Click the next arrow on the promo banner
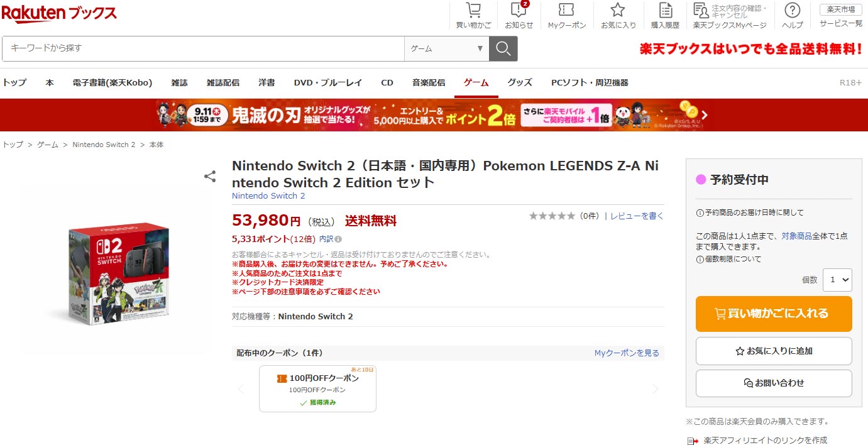Image resolution: width=868 pixels, height=445 pixels. [x=705, y=115]
